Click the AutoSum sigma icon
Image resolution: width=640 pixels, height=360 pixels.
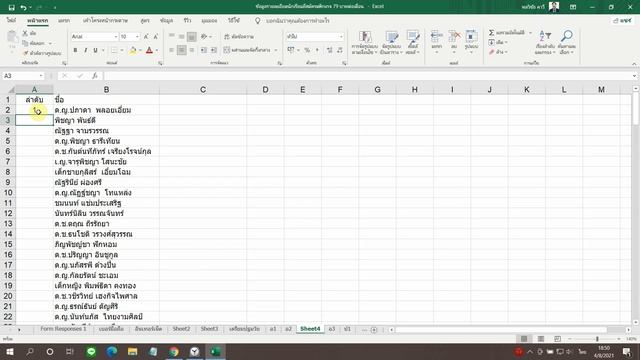(x=491, y=33)
